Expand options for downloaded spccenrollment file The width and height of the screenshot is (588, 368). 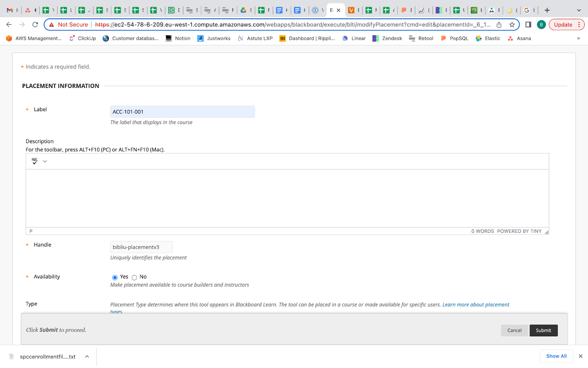(x=87, y=357)
